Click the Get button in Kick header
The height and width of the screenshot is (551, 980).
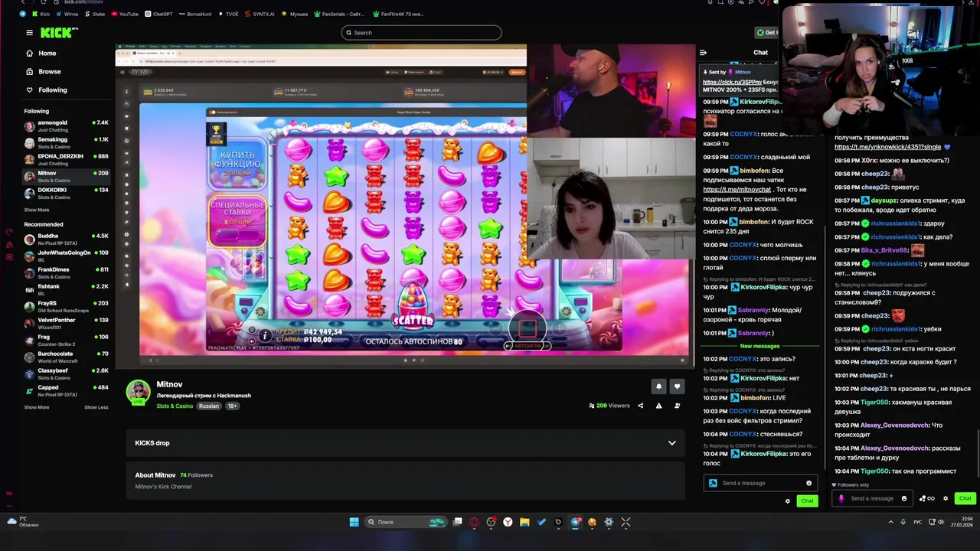[766, 32]
